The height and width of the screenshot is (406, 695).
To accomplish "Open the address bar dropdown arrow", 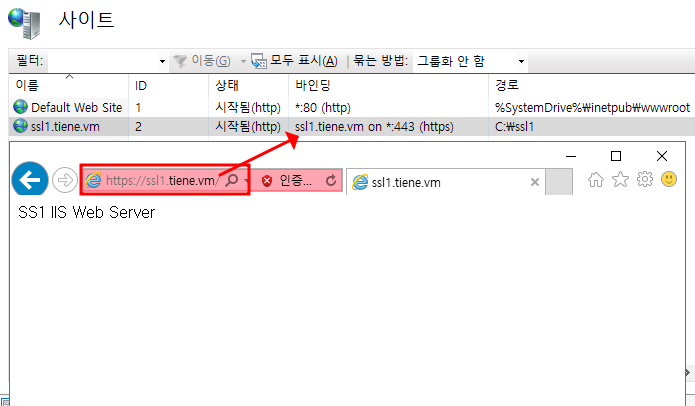I will [246, 180].
